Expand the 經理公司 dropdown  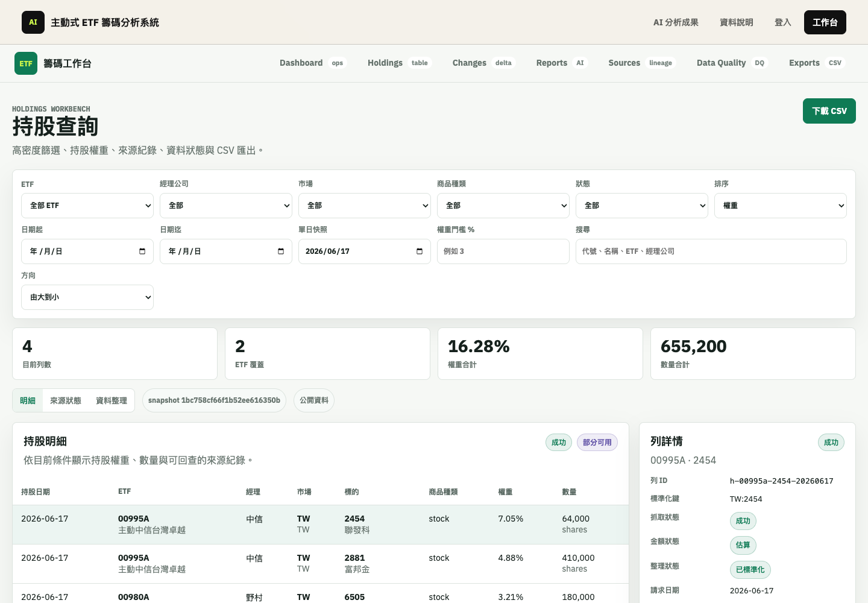pos(226,206)
